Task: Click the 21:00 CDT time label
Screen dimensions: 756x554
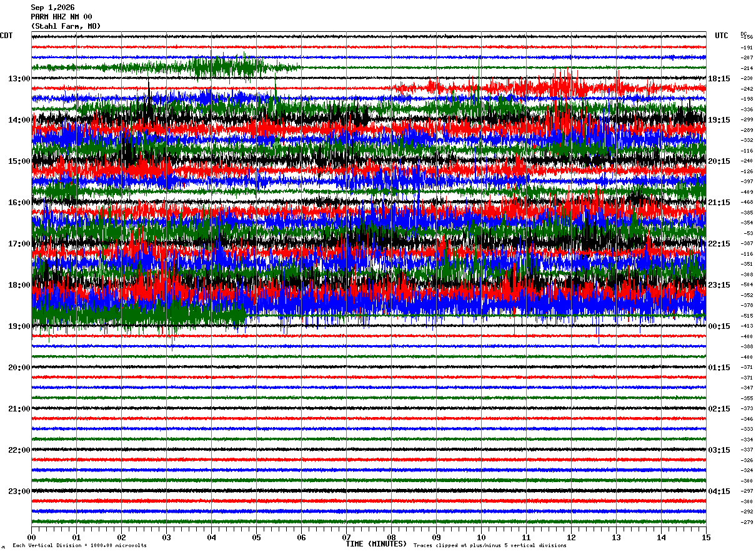Action: pyautogui.click(x=19, y=409)
